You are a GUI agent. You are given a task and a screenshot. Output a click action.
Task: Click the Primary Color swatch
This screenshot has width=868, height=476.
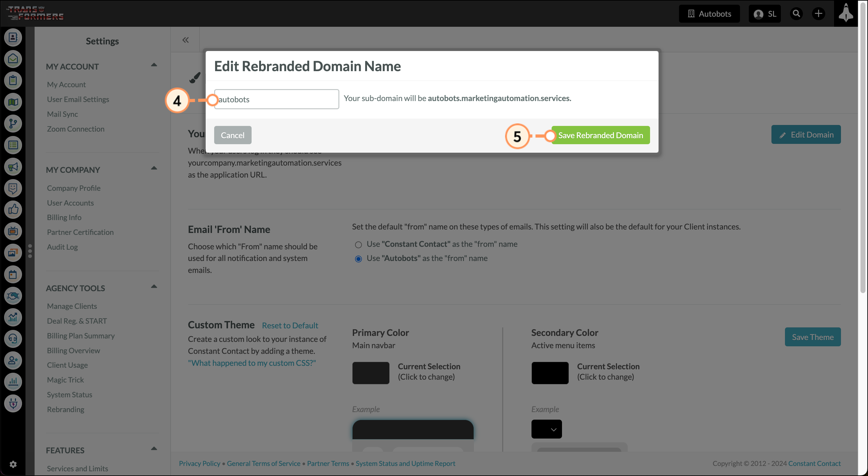(371, 373)
